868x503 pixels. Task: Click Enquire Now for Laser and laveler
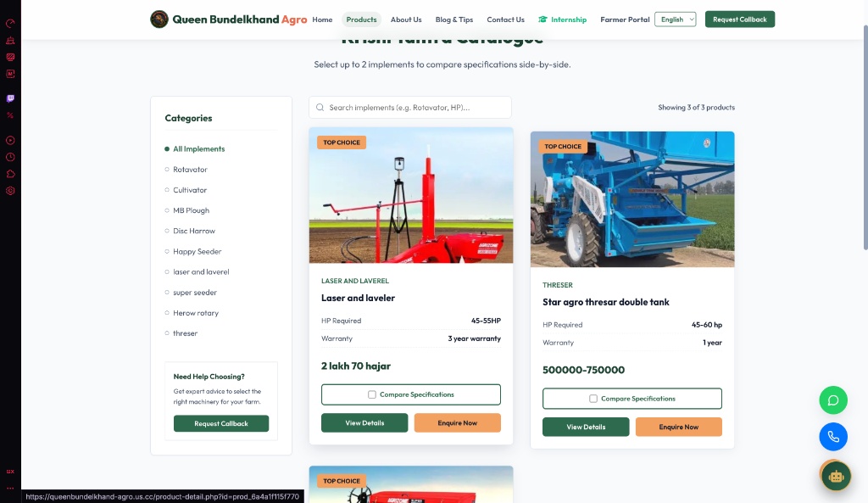point(457,422)
